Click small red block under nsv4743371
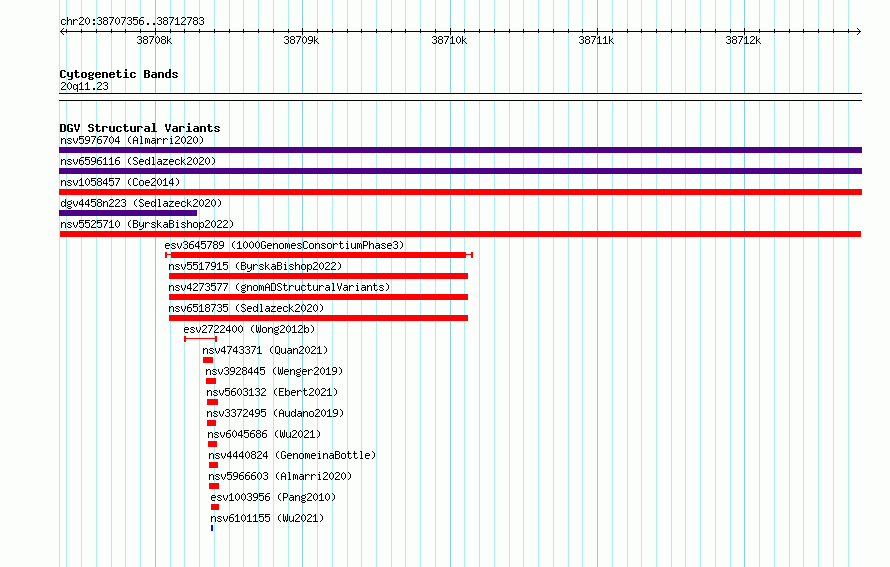890x567 pixels. (x=208, y=360)
